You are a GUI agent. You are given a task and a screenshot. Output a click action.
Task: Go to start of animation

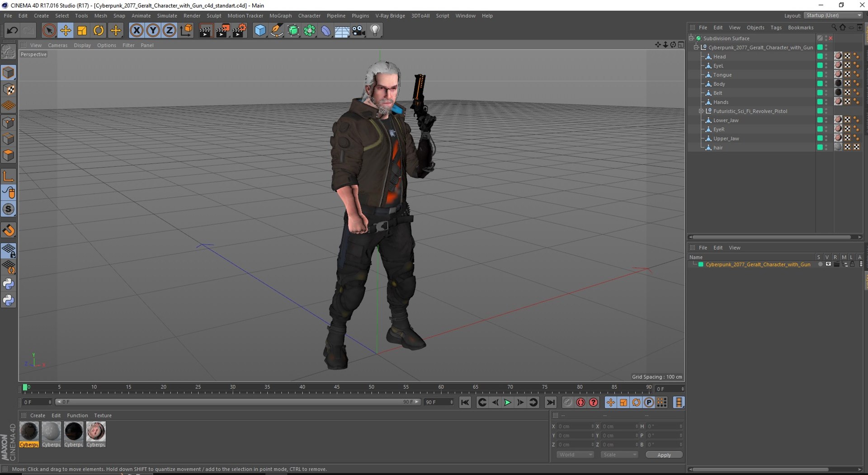(x=465, y=402)
